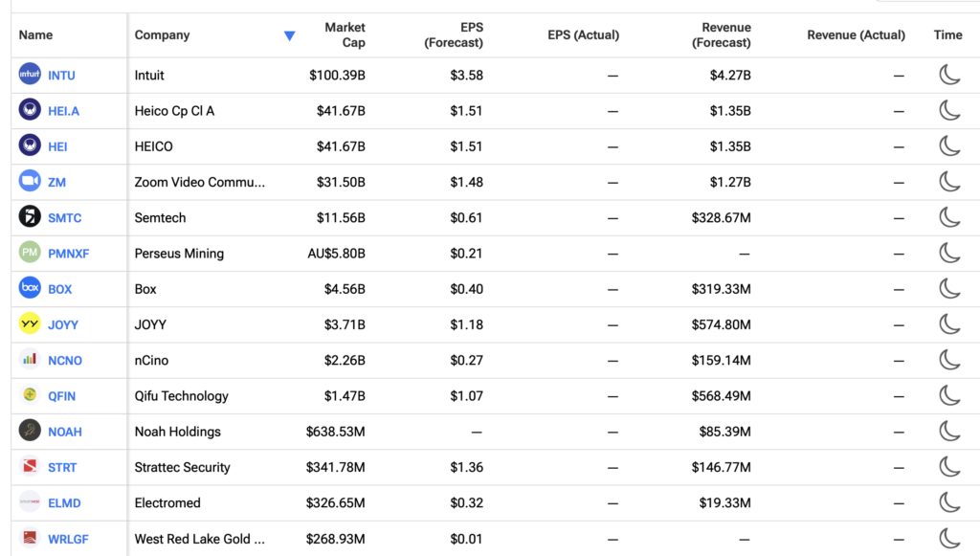Click the $638.53M market cap value
This screenshot has height=556, width=980.
pyautogui.click(x=336, y=431)
